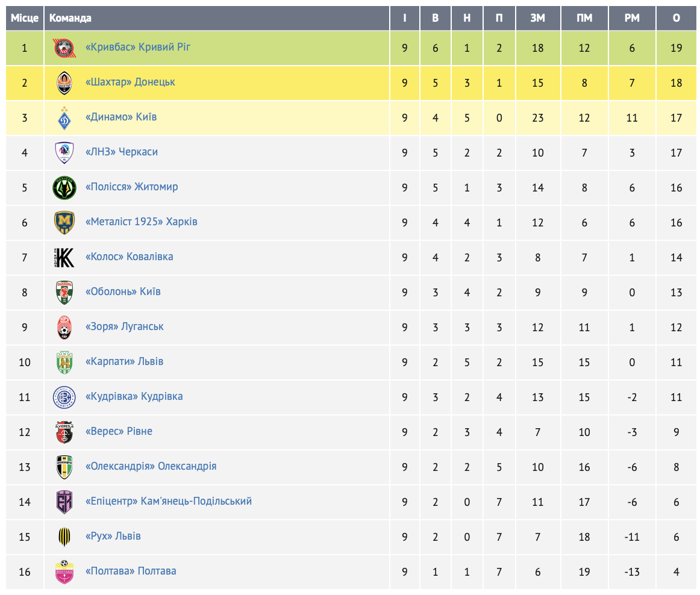Open the «Верес» Рівне team page
This screenshot has height=595, width=700.
[119, 431]
